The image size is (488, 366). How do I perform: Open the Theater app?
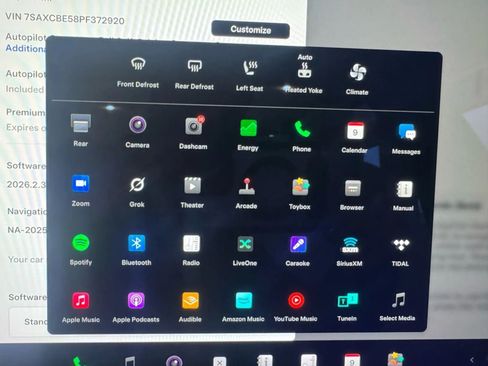click(x=192, y=193)
